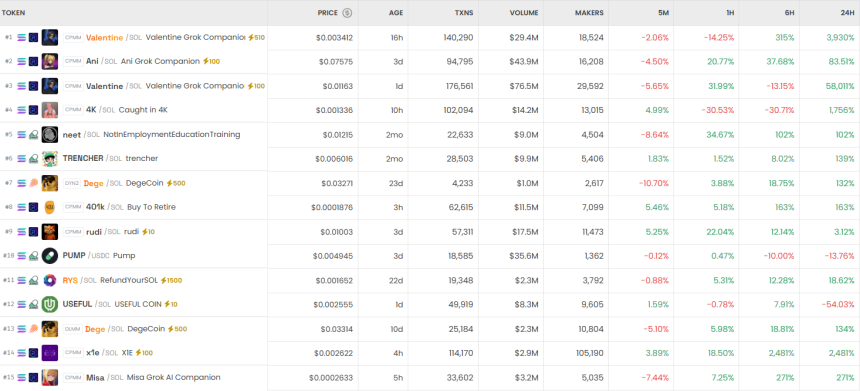Open the 401k gold coin icon
Image resolution: width=860 pixels, height=391 pixels.
tap(50, 207)
